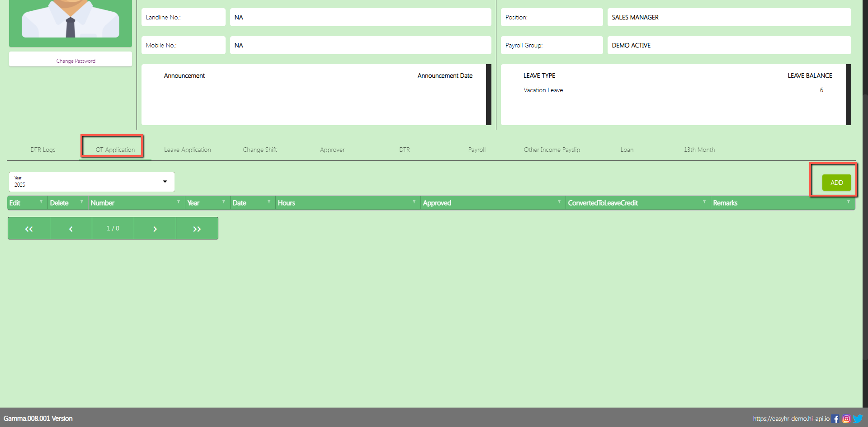Sort by the Approved column header
This screenshot has width=868, height=427.
[x=437, y=203]
